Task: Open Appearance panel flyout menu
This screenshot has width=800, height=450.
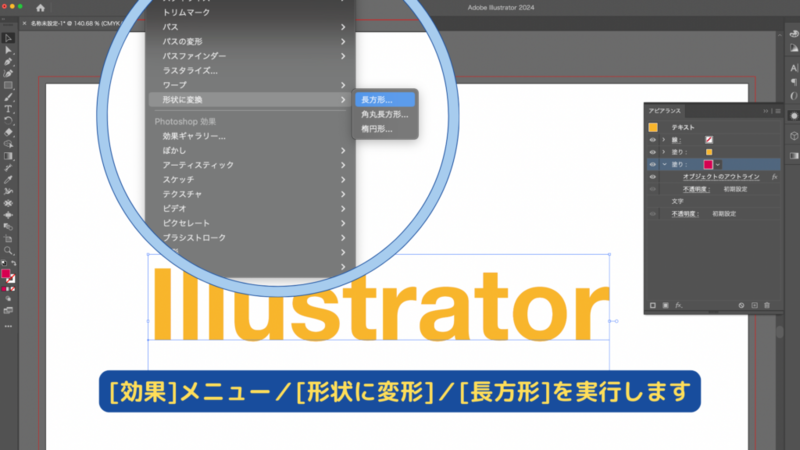Action: click(x=778, y=111)
